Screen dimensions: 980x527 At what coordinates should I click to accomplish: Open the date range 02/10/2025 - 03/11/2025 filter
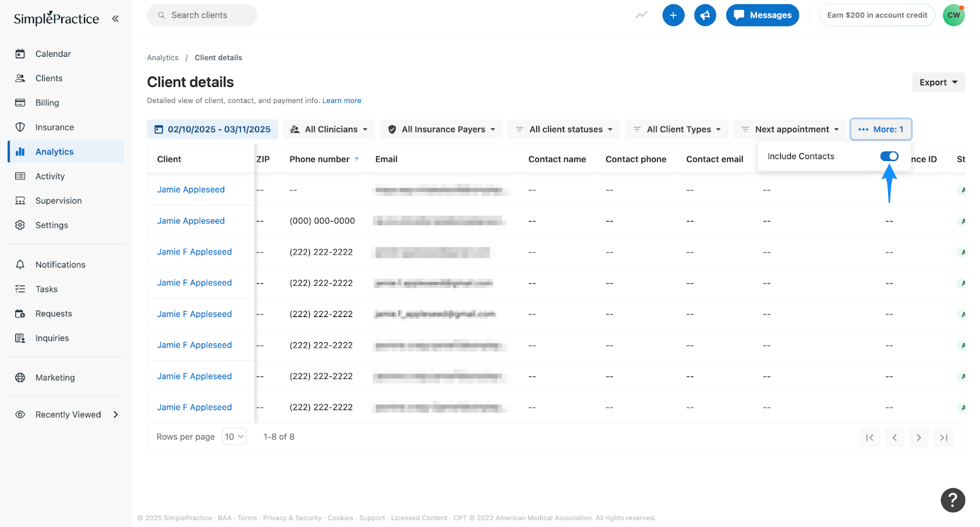(x=213, y=129)
